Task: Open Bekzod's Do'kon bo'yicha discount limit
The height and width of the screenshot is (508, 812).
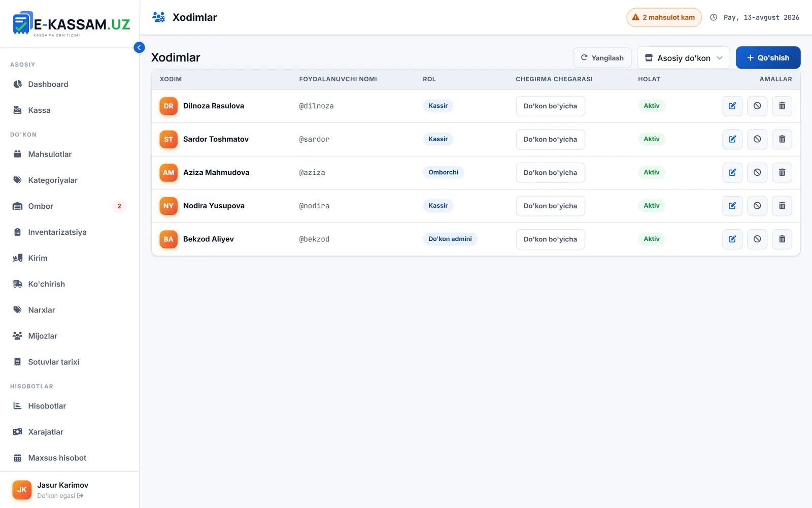Action: 550,239
